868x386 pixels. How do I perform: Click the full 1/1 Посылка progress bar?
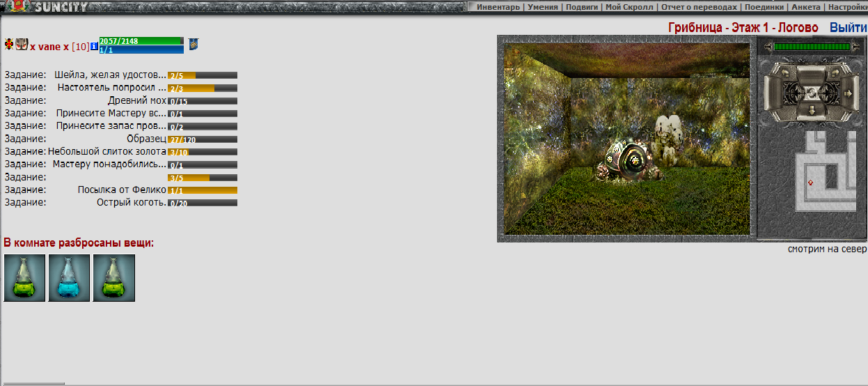pyautogui.click(x=203, y=190)
